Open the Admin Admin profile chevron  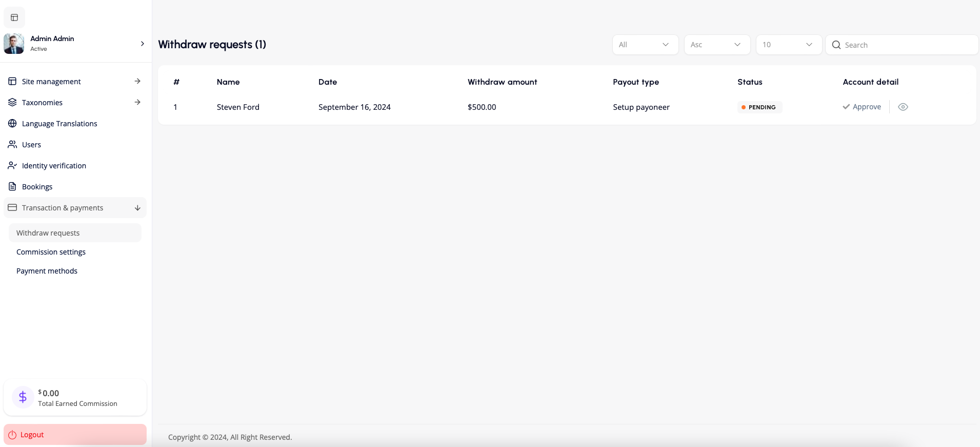click(142, 44)
